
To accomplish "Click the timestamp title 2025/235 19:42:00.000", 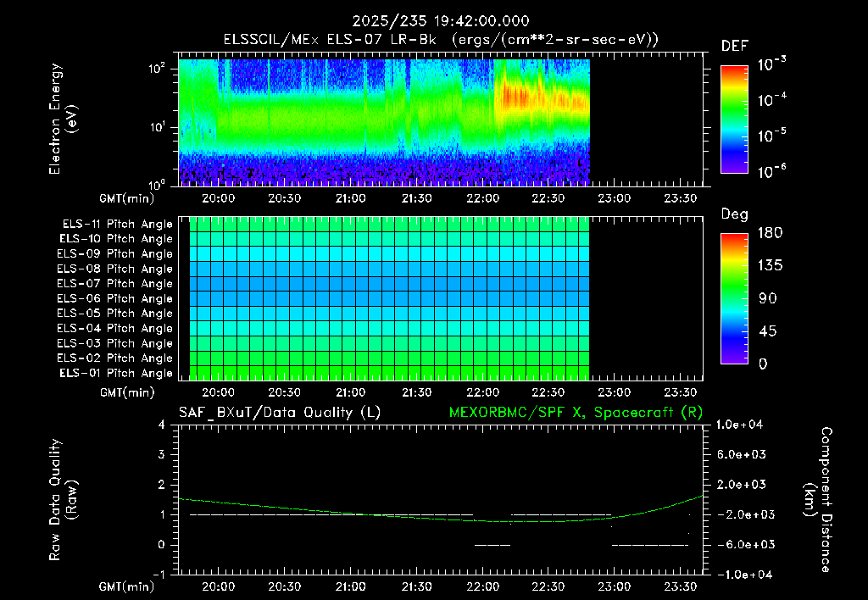I will (x=441, y=21).
